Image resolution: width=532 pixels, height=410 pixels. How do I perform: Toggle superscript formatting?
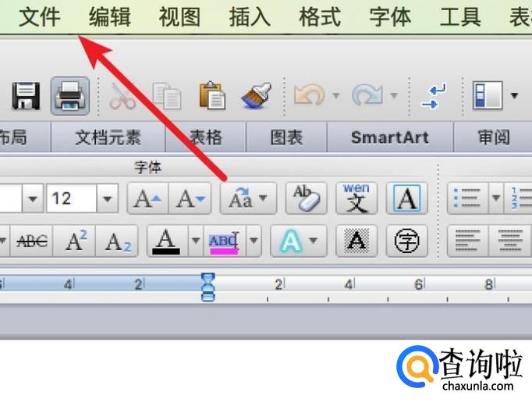75,241
